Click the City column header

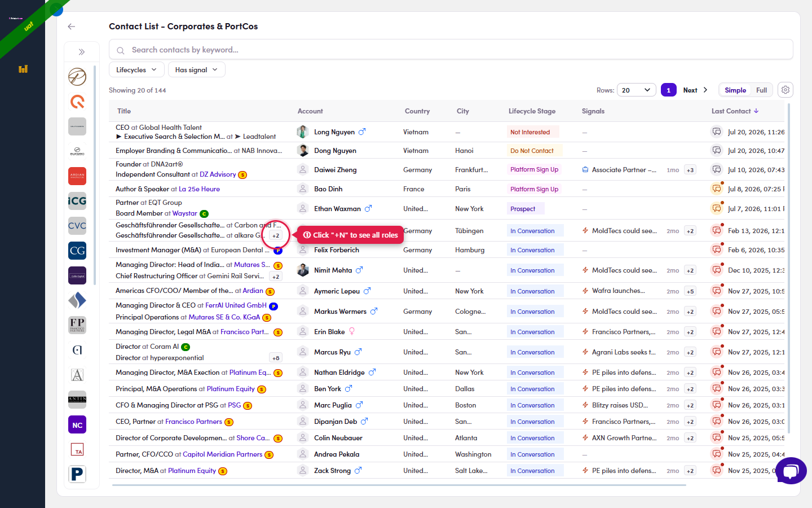tap(463, 111)
